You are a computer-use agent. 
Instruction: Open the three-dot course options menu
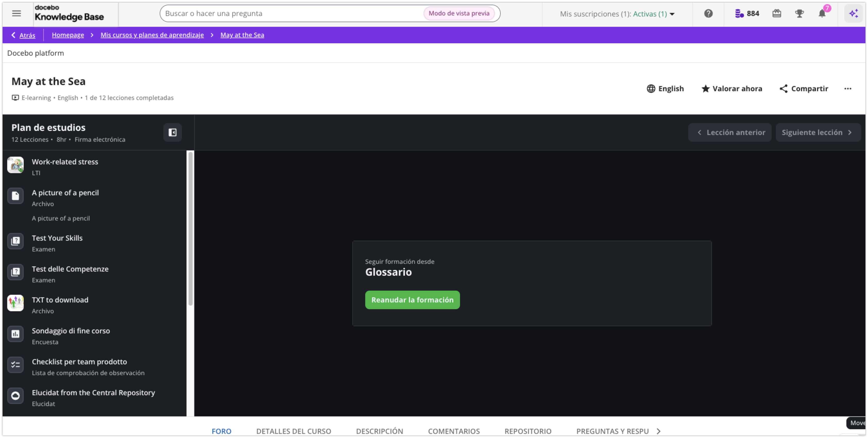[x=848, y=89]
